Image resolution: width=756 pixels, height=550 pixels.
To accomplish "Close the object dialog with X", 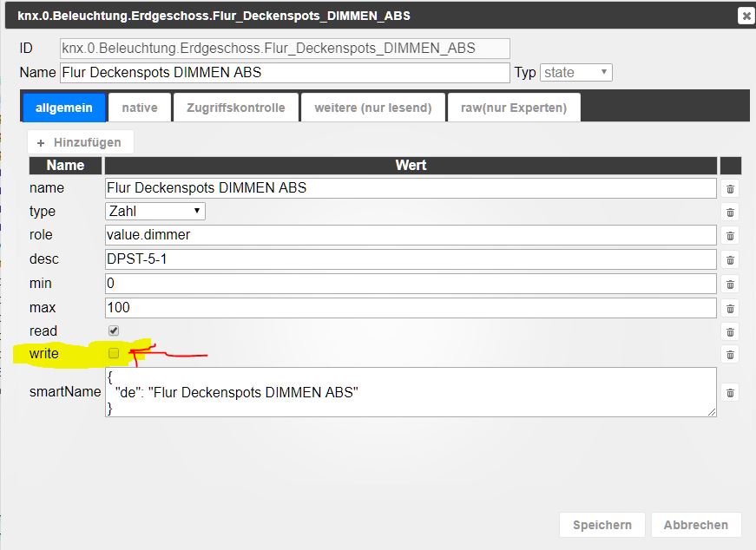I will coord(746,16).
